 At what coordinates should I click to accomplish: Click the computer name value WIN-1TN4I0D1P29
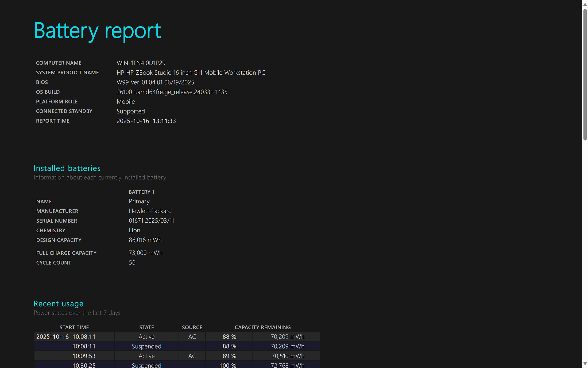[x=141, y=63]
